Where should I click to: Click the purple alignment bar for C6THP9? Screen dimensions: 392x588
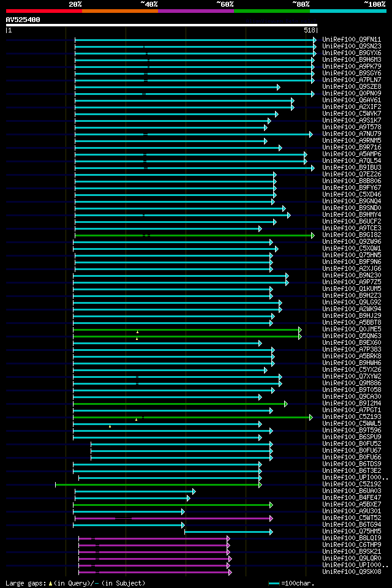154,546
